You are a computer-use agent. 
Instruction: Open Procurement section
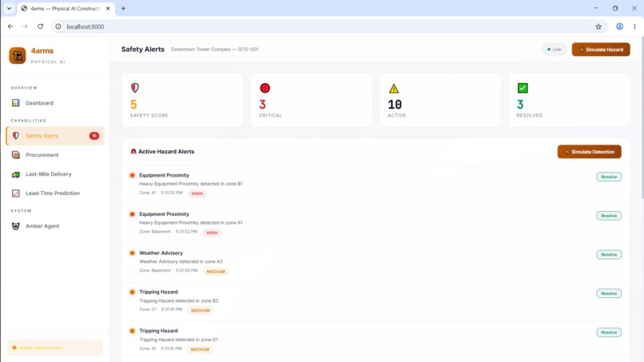54,155
